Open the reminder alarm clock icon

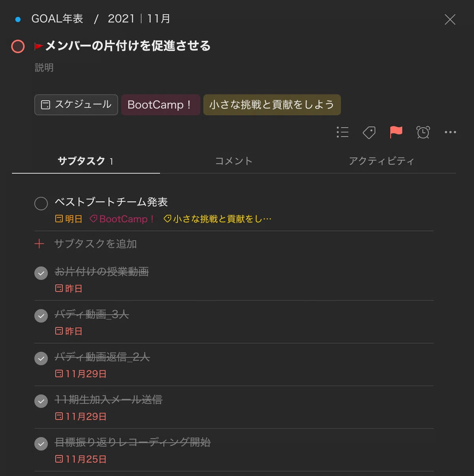[423, 132]
